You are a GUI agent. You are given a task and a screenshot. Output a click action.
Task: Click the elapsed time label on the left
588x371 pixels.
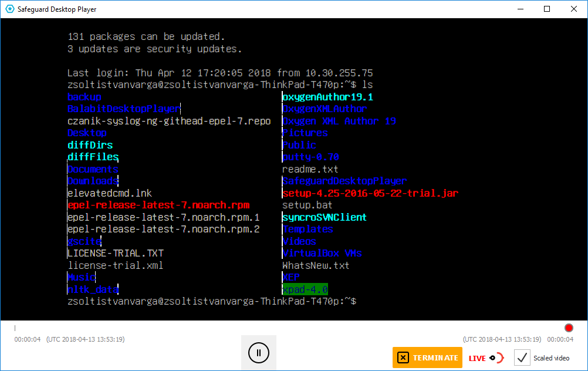point(28,339)
